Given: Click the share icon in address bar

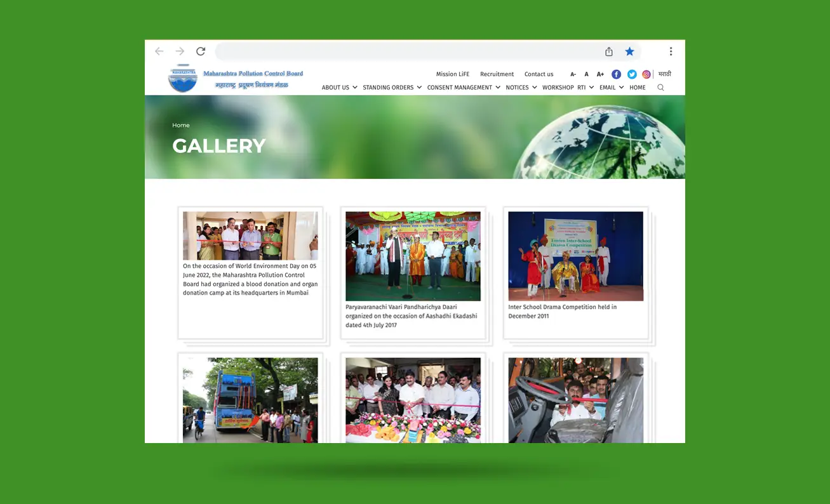Looking at the screenshot, I should click(609, 51).
